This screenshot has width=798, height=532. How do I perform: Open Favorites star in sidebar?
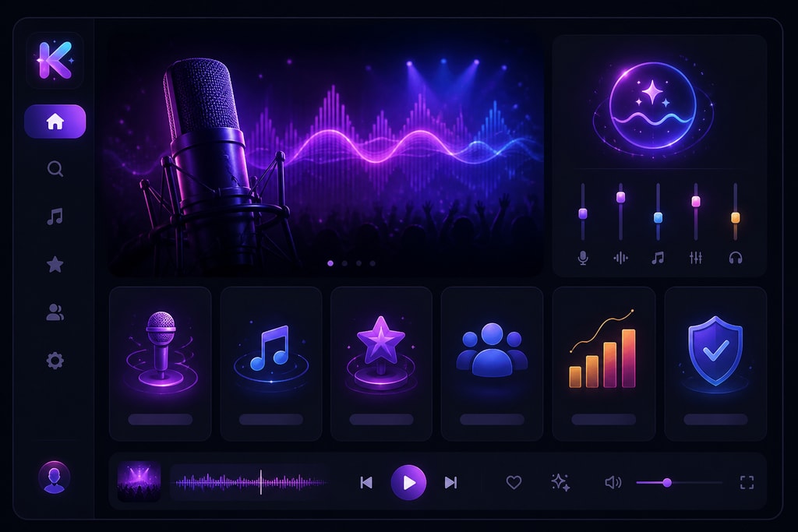coord(55,265)
